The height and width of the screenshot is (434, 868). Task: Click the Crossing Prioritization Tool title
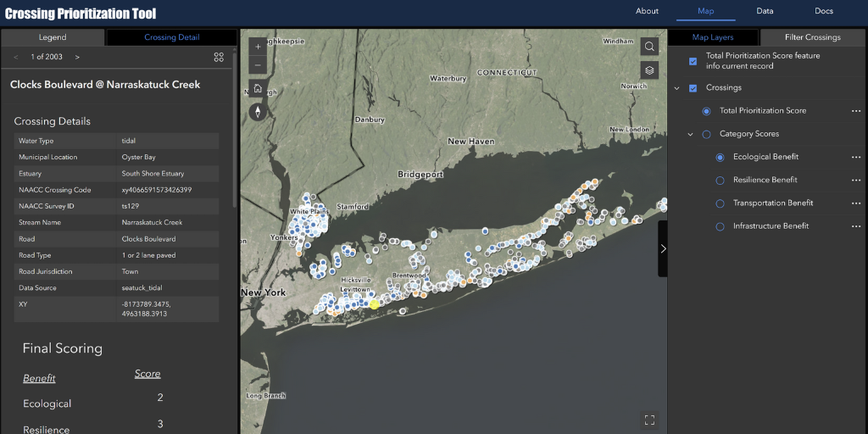point(81,14)
